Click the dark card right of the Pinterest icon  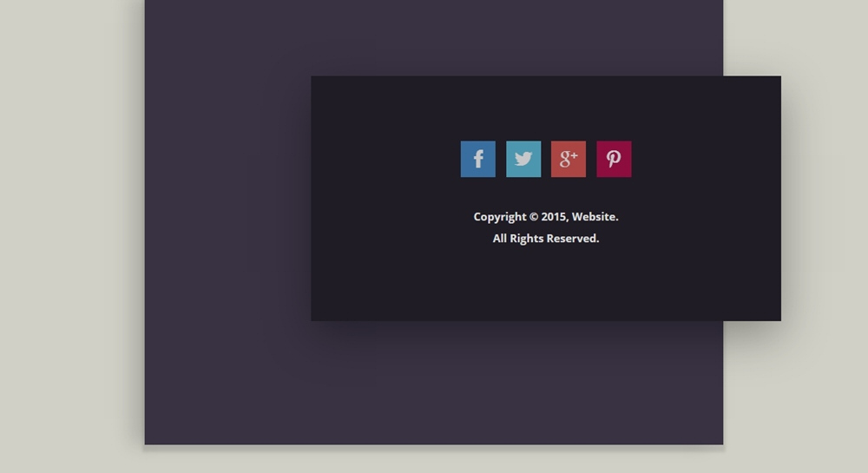tap(703, 159)
